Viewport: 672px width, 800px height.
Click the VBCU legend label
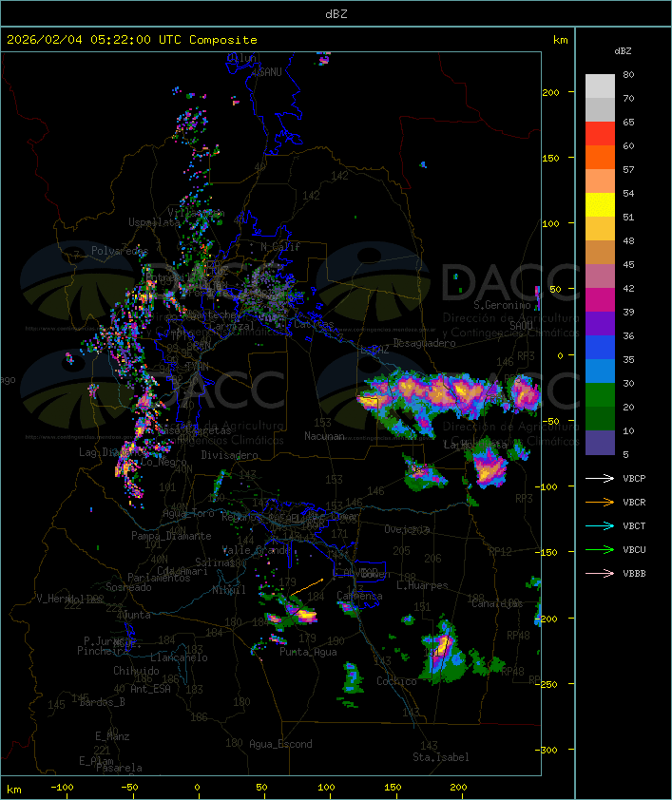point(634,550)
